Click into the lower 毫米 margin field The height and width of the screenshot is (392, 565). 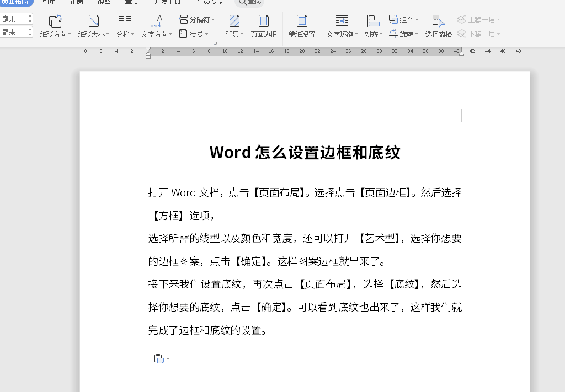[14, 32]
